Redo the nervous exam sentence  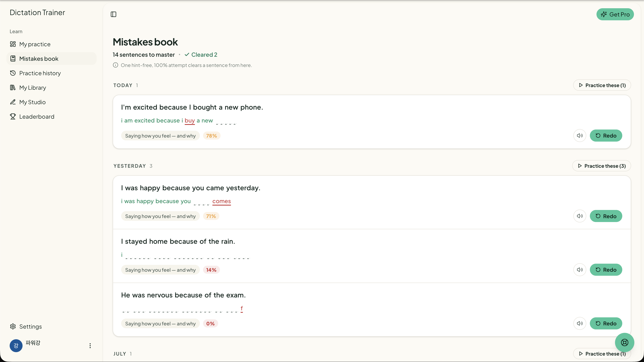coord(606,324)
